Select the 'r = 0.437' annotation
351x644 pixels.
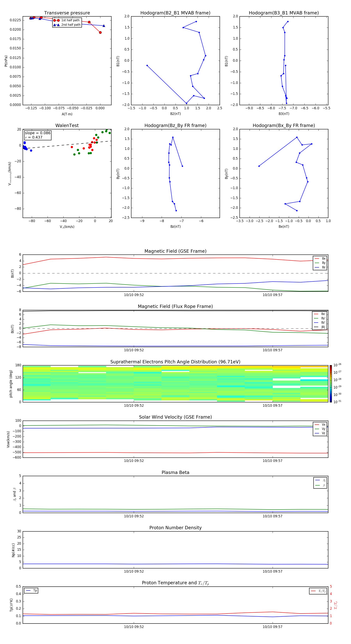tap(34, 137)
